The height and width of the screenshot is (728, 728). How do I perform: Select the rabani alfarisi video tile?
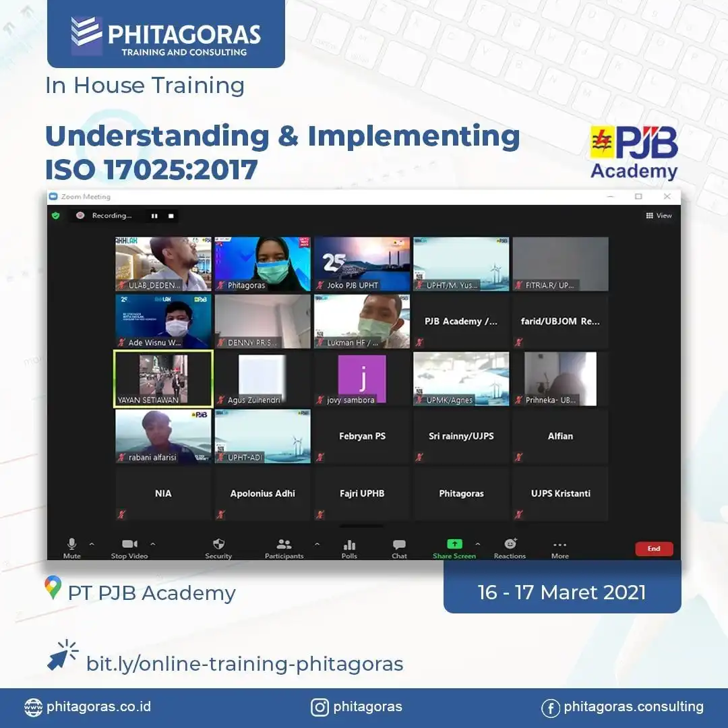[x=163, y=436]
